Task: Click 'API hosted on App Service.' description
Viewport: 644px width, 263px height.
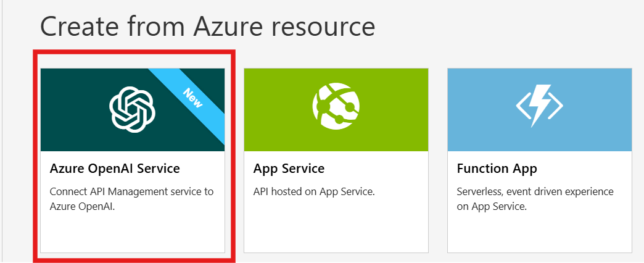Action: [314, 191]
